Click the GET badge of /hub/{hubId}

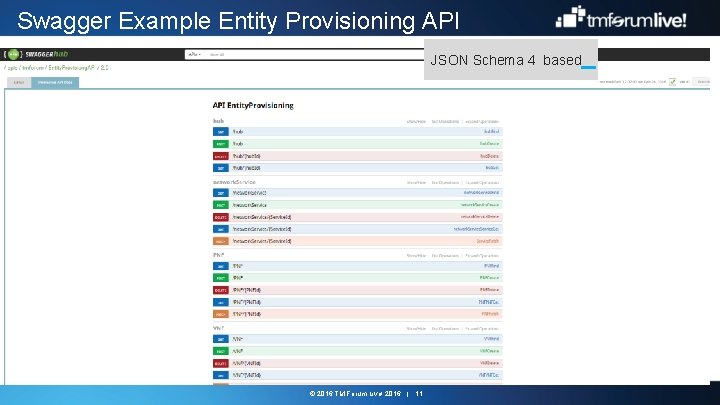point(221,168)
